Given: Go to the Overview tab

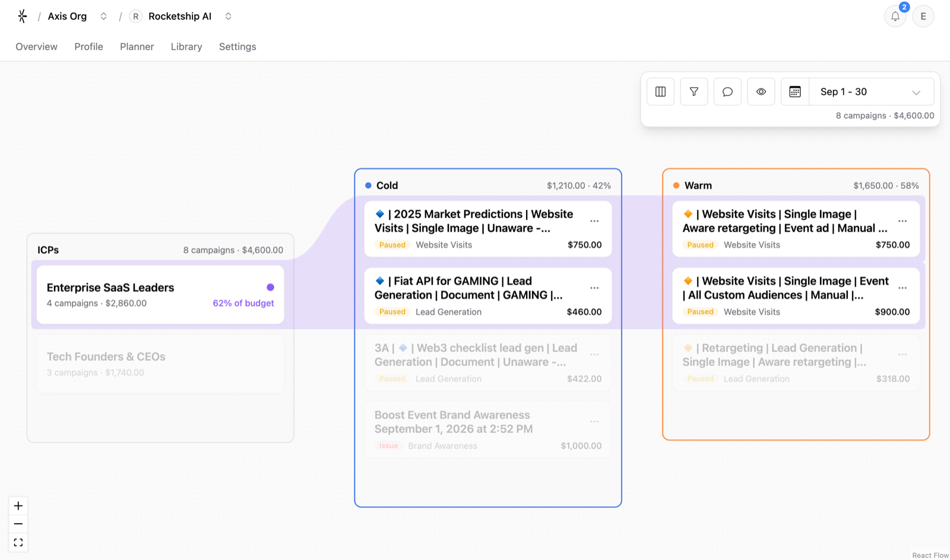Looking at the screenshot, I should (36, 47).
